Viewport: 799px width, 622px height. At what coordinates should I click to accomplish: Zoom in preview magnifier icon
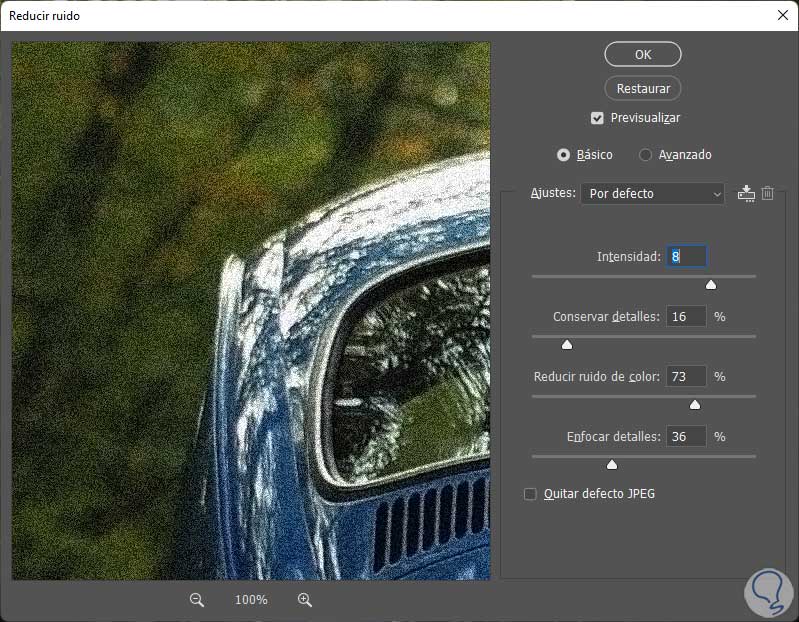305,600
